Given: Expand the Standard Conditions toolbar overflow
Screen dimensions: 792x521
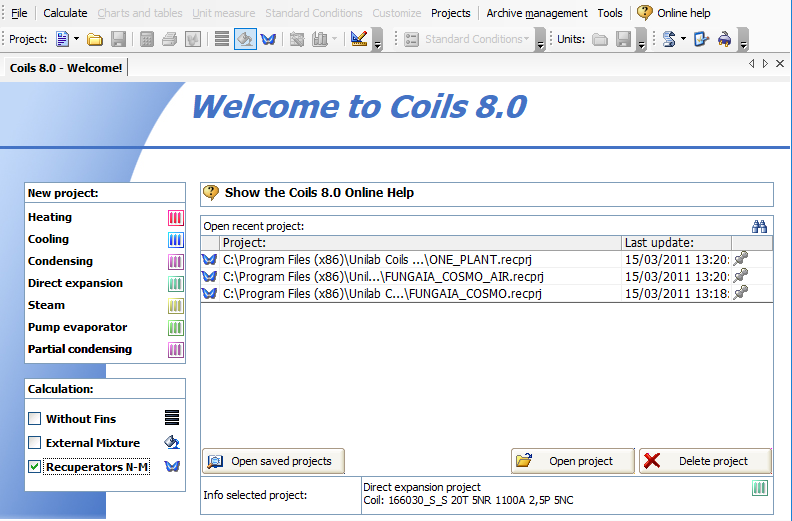Looking at the screenshot, I should coord(540,39).
